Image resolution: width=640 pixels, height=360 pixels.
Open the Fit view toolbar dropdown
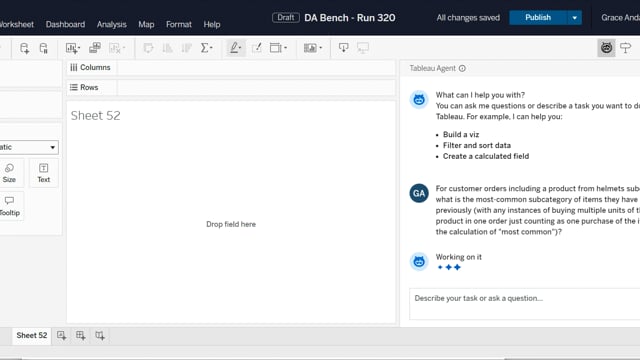[278, 48]
